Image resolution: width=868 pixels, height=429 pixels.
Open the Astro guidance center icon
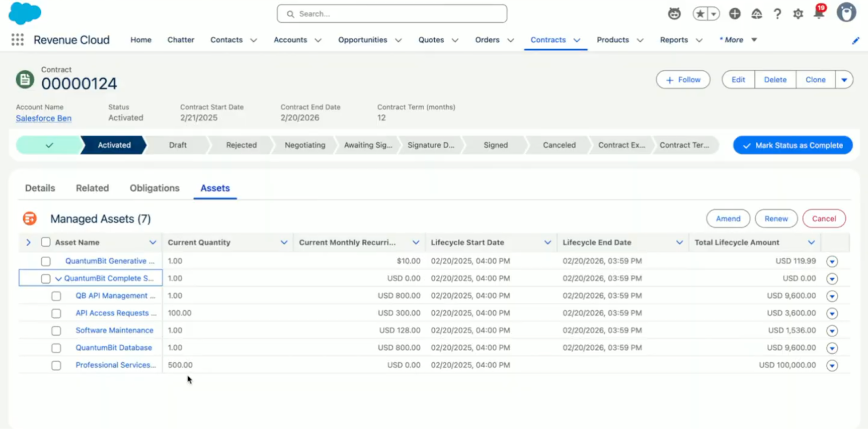tap(674, 14)
